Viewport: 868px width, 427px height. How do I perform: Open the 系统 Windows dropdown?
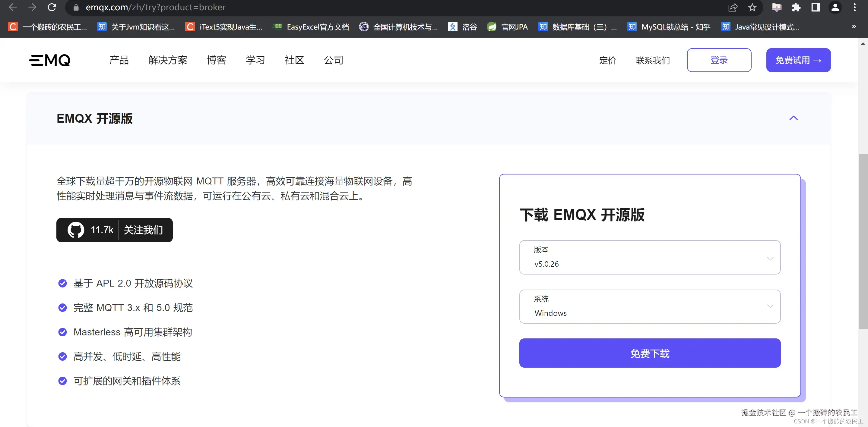click(x=650, y=306)
